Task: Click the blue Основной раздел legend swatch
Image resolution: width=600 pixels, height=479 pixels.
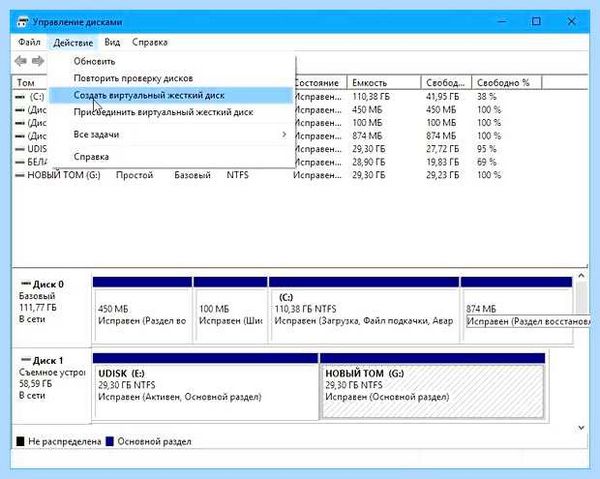Action: pyautogui.click(x=109, y=442)
